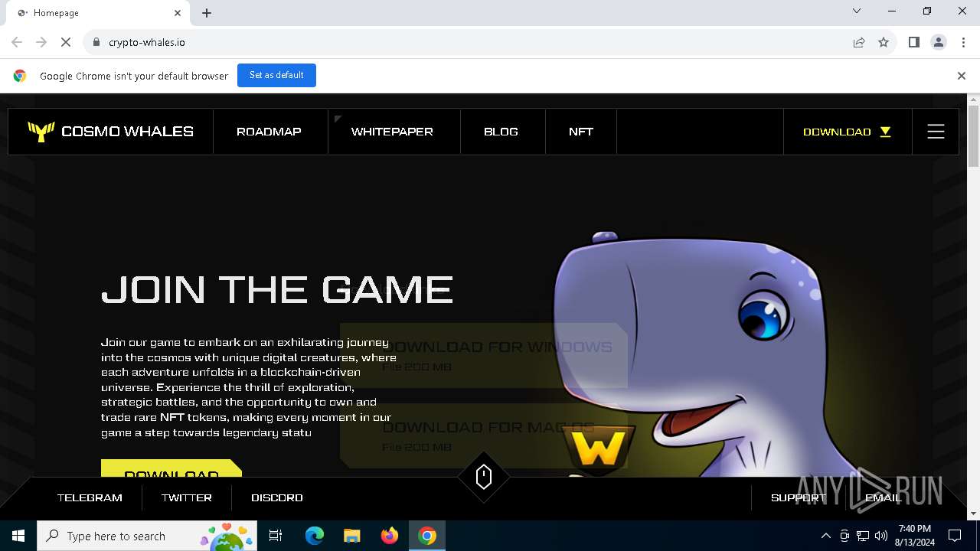Show hidden system tray icons

(825, 536)
